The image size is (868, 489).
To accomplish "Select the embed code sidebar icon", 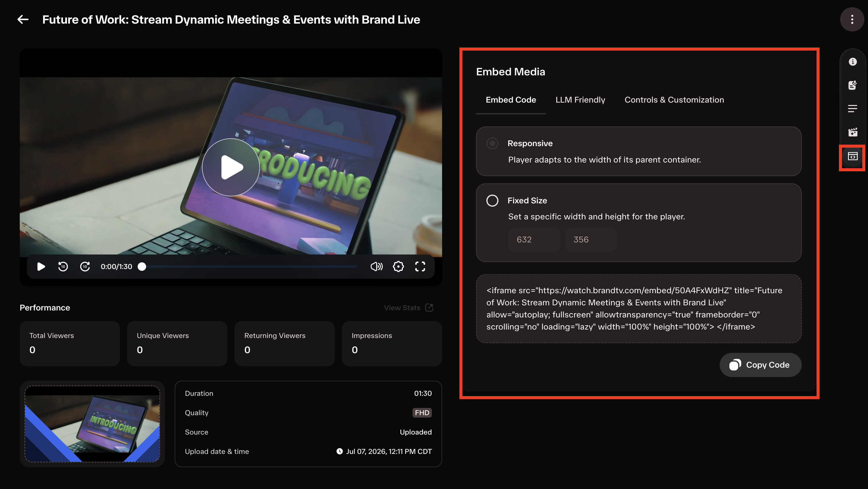I will 853,156.
